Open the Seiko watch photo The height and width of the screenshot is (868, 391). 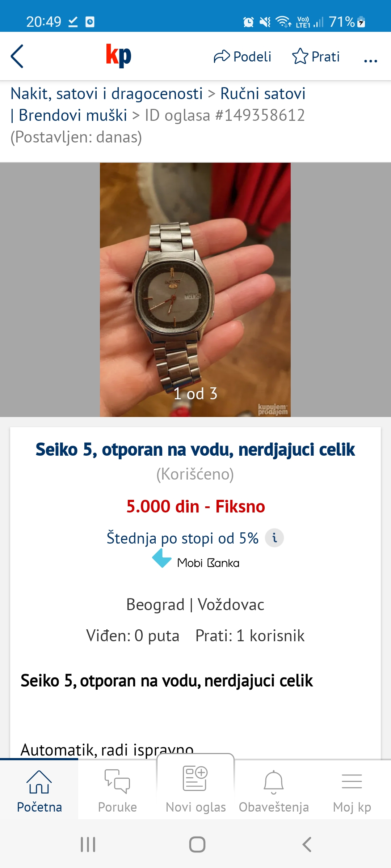195,290
